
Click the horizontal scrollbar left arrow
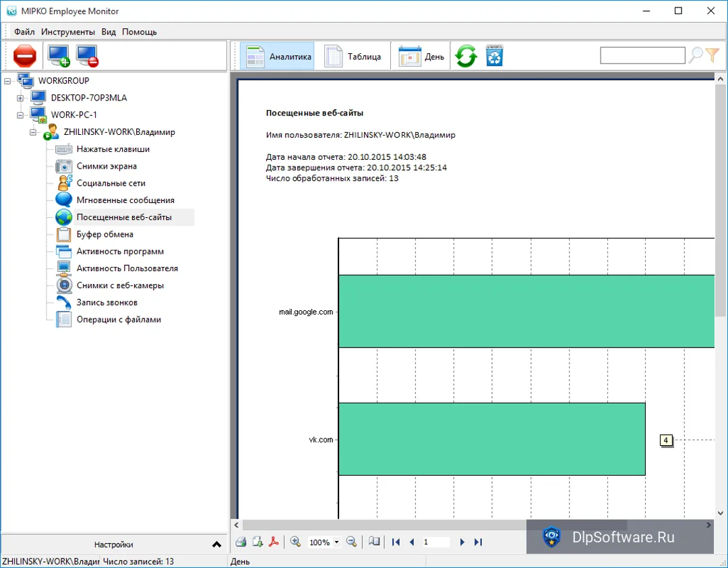click(237, 525)
